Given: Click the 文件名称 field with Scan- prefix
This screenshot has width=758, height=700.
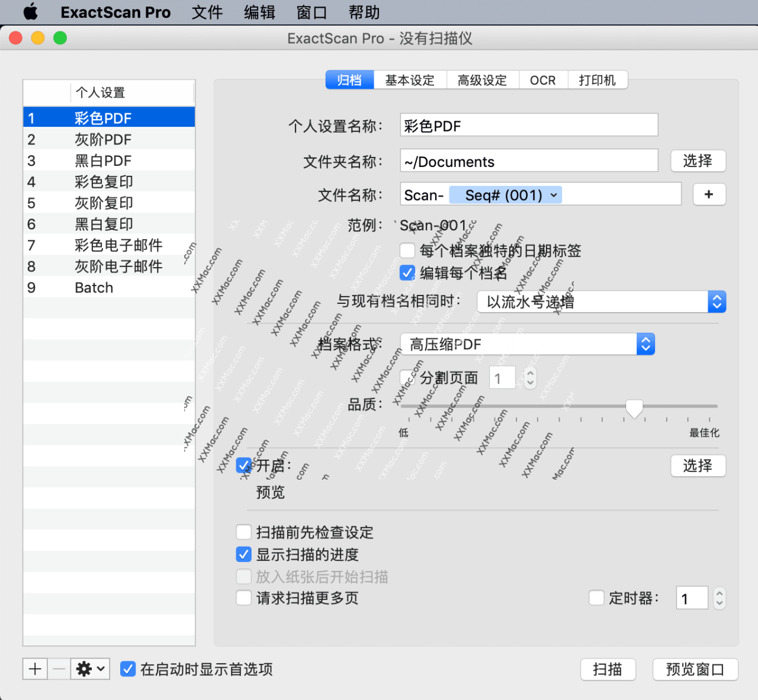Looking at the screenshot, I should coord(541,194).
